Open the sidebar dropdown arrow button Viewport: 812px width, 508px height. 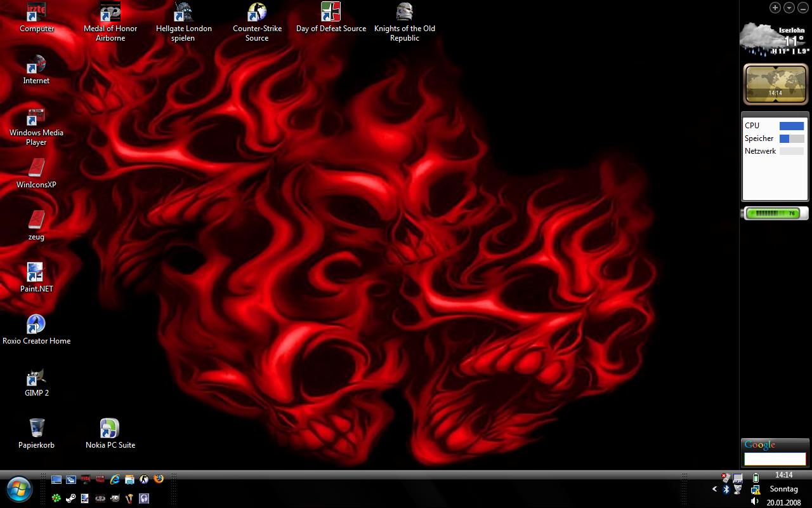(789, 8)
